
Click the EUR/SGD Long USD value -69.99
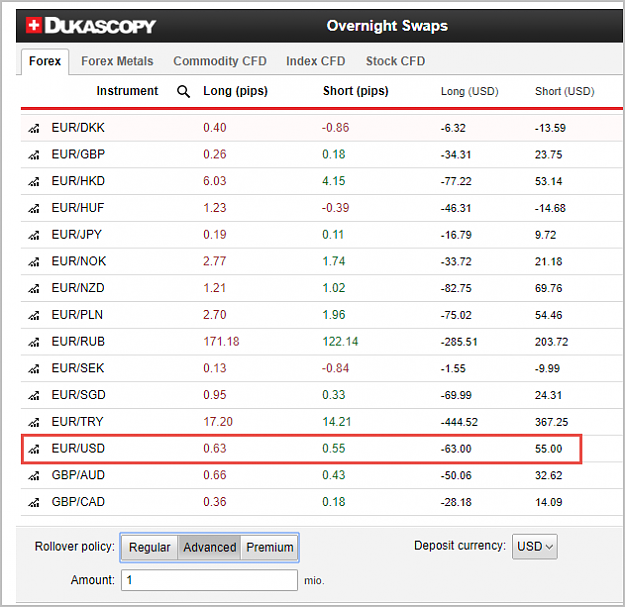point(456,395)
